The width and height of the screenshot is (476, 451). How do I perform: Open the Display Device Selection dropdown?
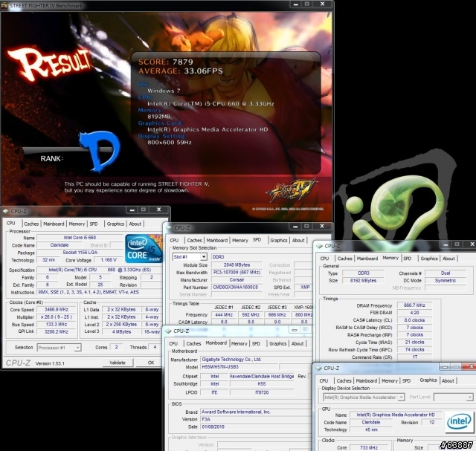click(402, 398)
